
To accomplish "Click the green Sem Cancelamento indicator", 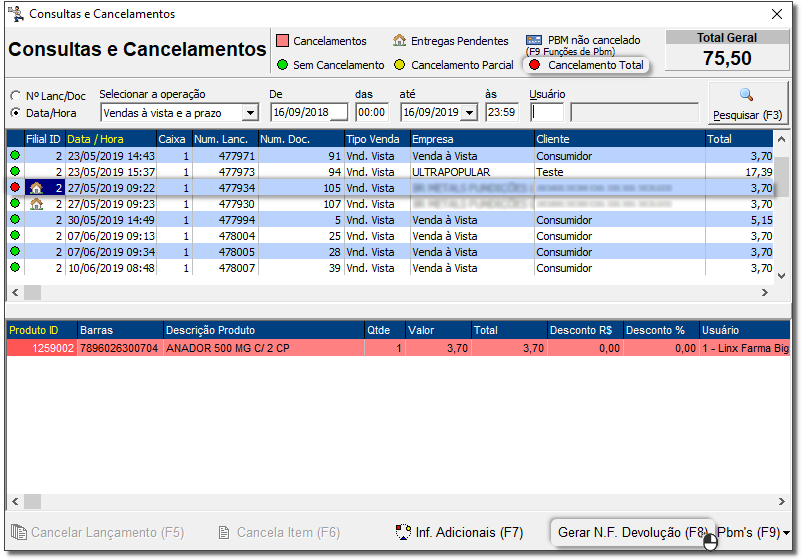I will click(282, 65).
